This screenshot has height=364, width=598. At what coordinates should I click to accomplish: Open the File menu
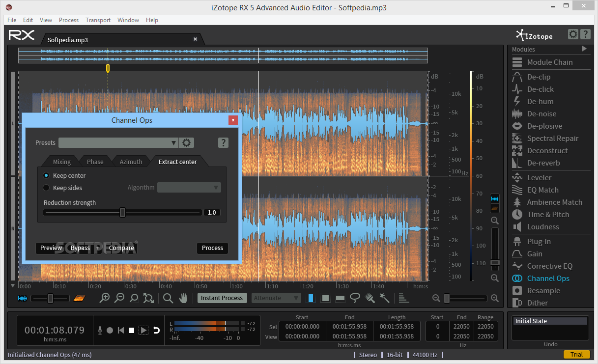tap(12, 20)
